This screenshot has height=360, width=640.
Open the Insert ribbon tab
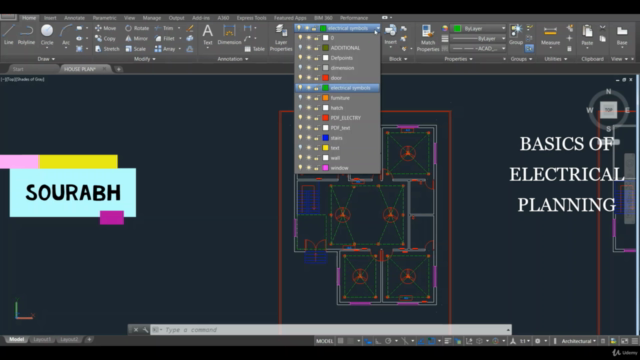click(x=50, y=18)
